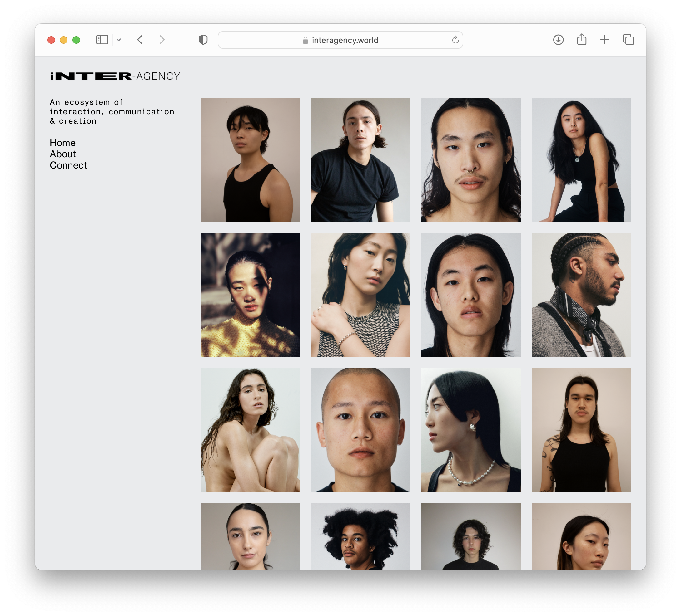Toggle the Safari sidebar
This screenshot has width=681, height=616.
click(x=102, y=40)
